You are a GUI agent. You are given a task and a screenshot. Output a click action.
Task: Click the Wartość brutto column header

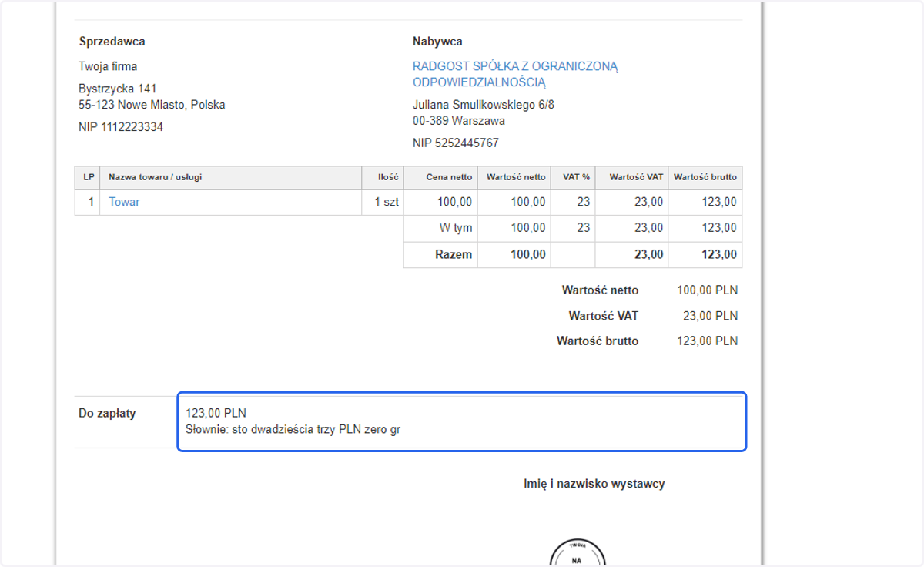click(705, 177)
